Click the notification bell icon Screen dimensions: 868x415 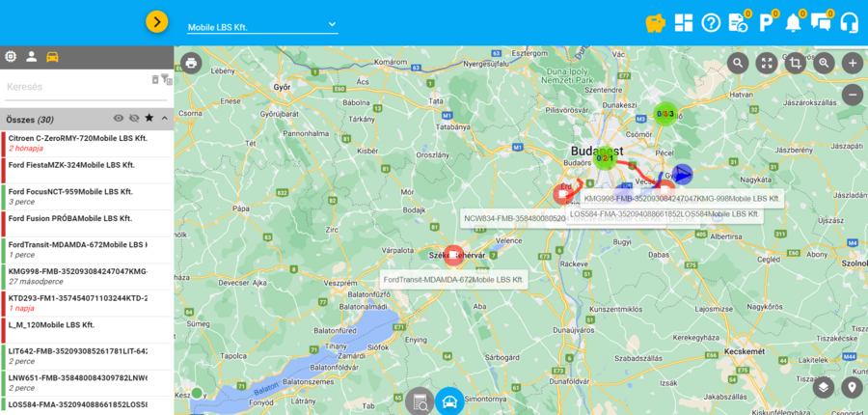(794, 22)
